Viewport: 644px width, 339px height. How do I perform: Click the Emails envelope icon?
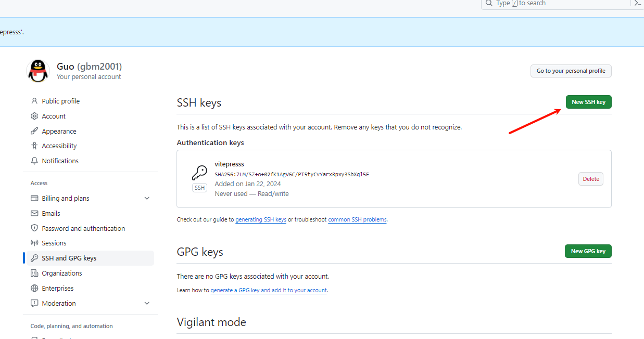(34, 213)
